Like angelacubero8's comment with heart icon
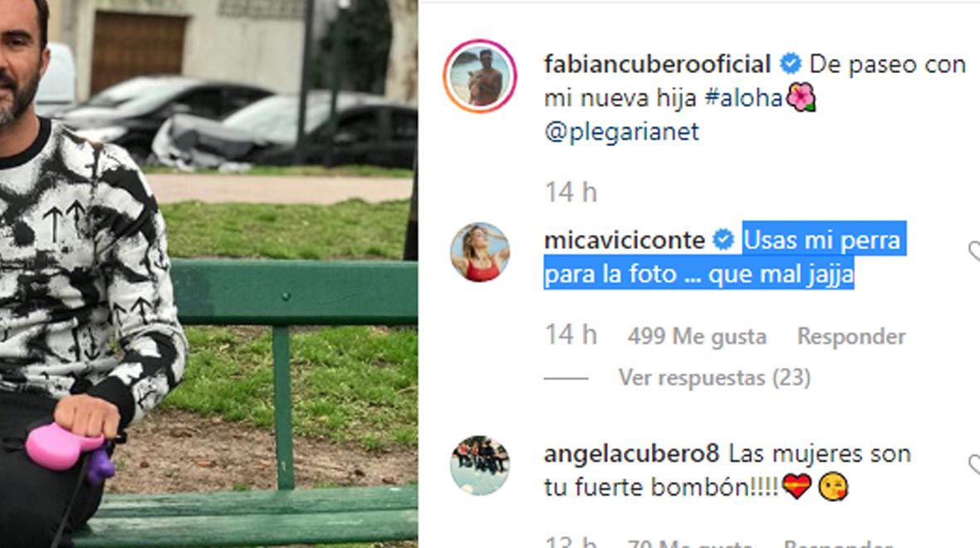This screenshot has height=548, width=980. 975,465
